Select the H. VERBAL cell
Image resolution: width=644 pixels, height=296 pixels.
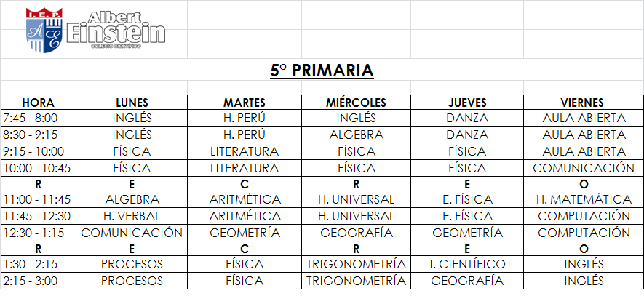(132, 216)
